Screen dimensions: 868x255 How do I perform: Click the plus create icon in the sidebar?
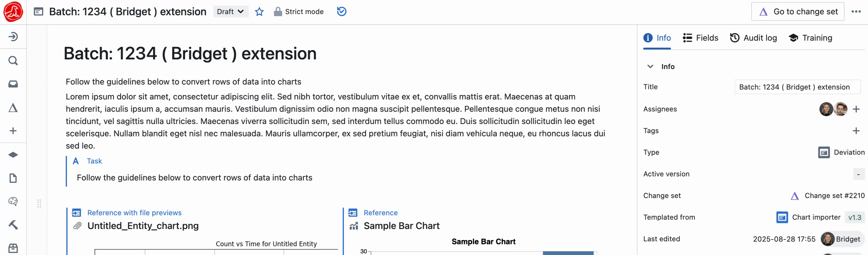[13, 131]
